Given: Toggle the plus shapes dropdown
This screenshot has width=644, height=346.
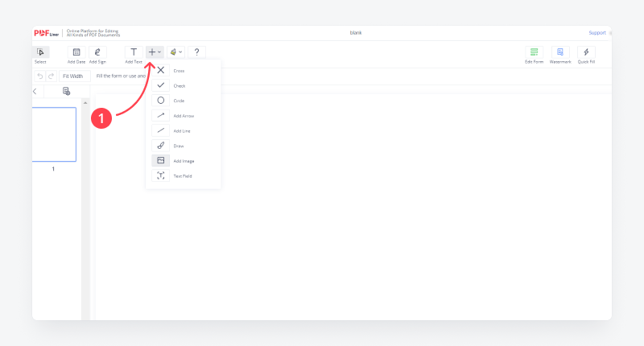Looking at the screenshot, I should (x=155, y=52).
